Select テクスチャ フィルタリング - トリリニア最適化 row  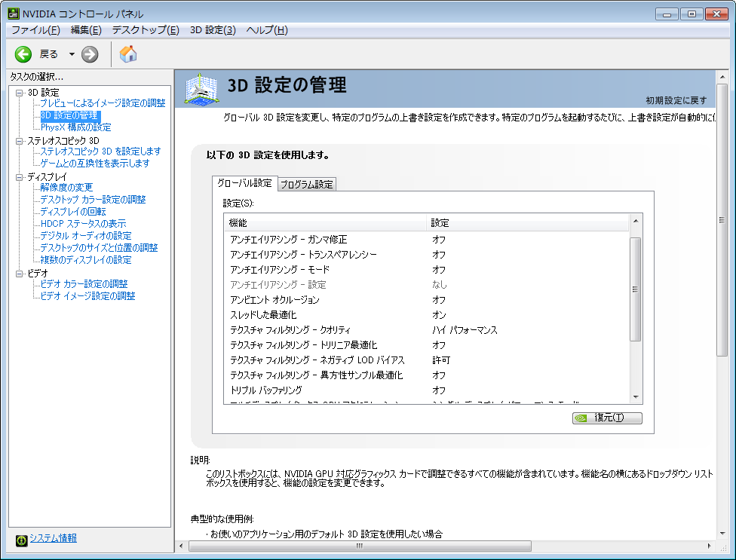click(x=427, y=345)
